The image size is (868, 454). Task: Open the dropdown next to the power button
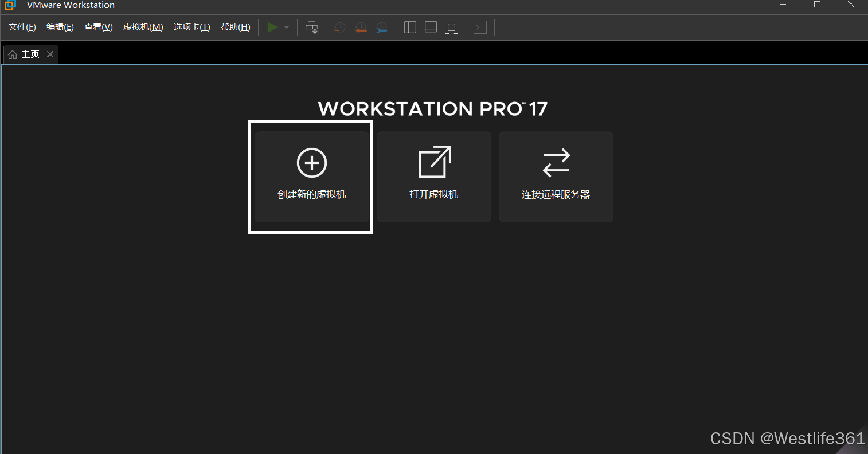[286, 27]
